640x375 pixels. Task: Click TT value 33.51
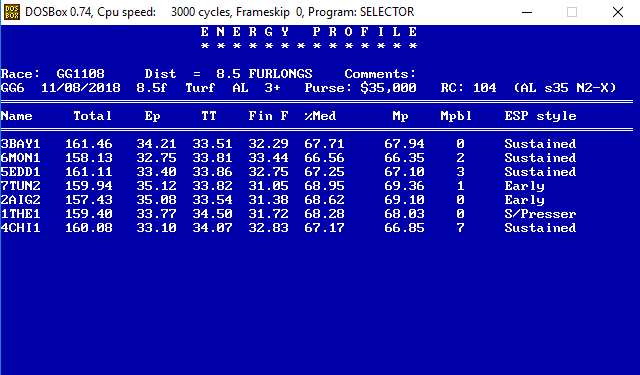pyautogui.click(x=212, y=144)
